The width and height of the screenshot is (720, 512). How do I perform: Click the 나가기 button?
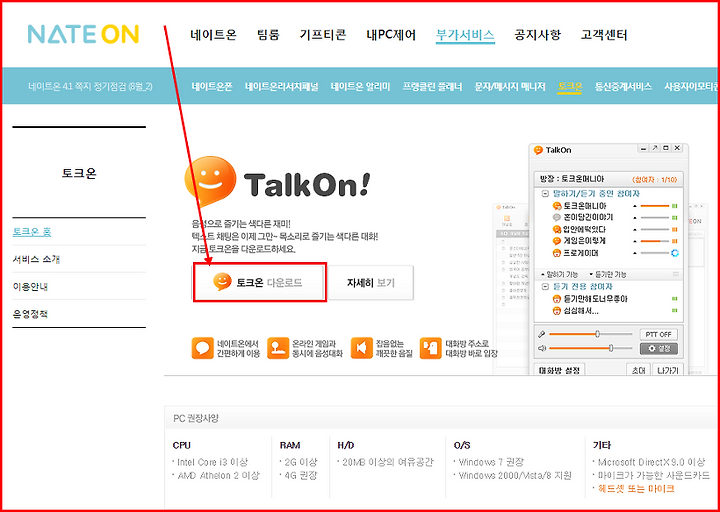[668, 370]
